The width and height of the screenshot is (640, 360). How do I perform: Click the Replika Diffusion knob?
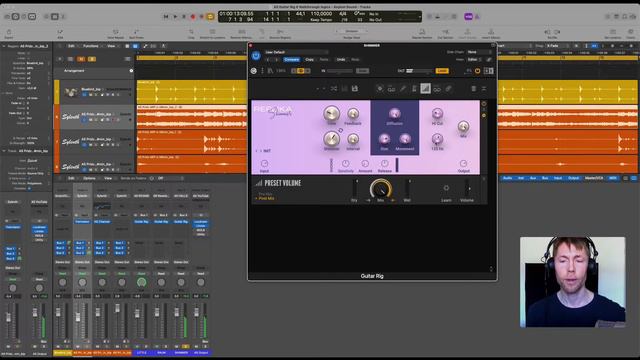(394, 114)
